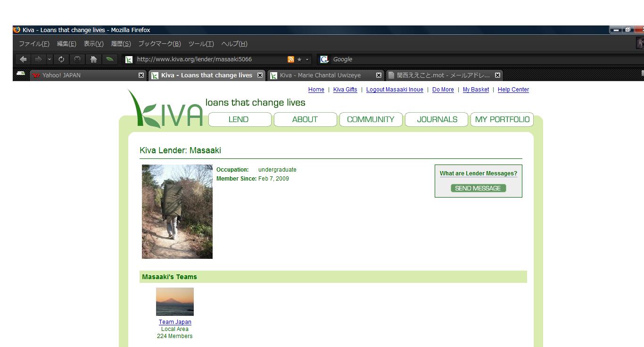Screen dimensions: 644x347
Task: Bookmark this page with the star icon
Action: point(299,59)
